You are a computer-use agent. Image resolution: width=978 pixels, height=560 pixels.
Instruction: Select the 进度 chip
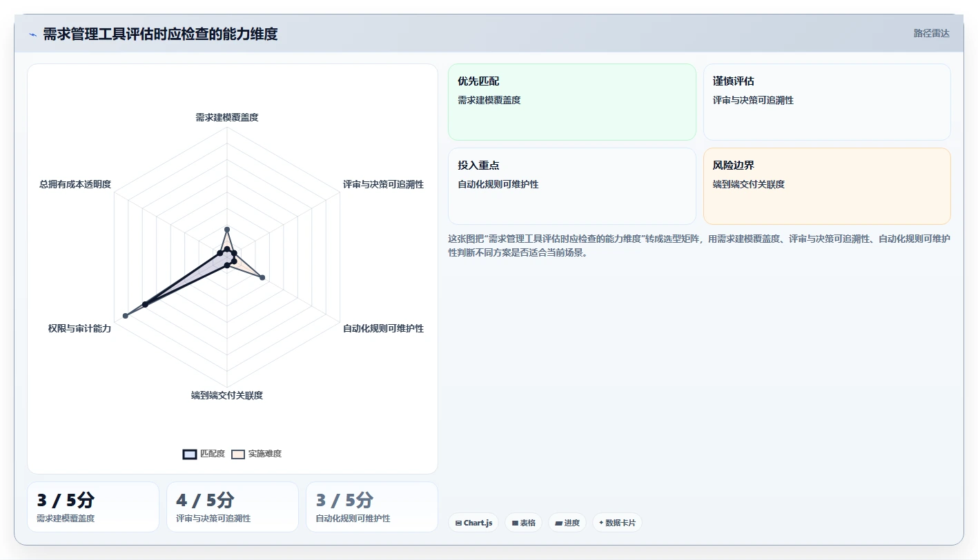tap(567, 523)
